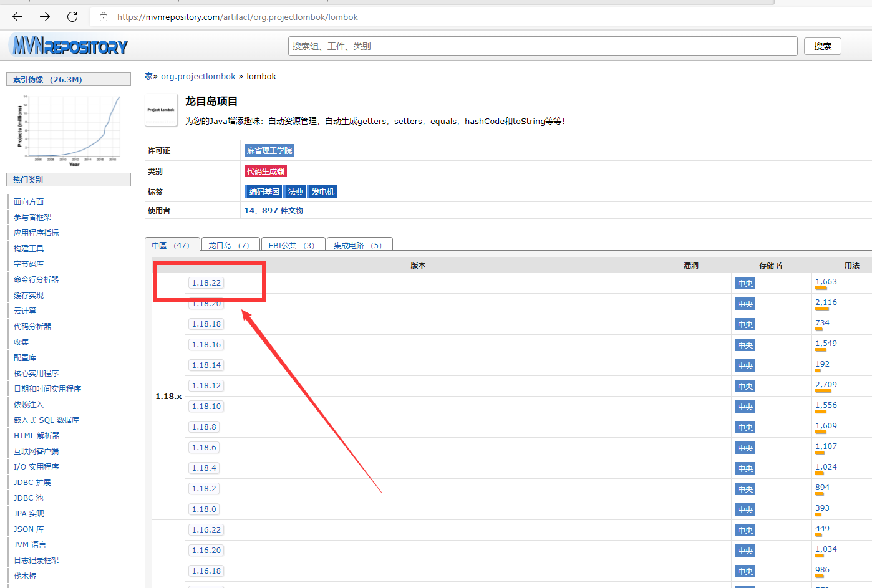Click the 搜索 search button
872x588 pixels.
tap(822, 46)
